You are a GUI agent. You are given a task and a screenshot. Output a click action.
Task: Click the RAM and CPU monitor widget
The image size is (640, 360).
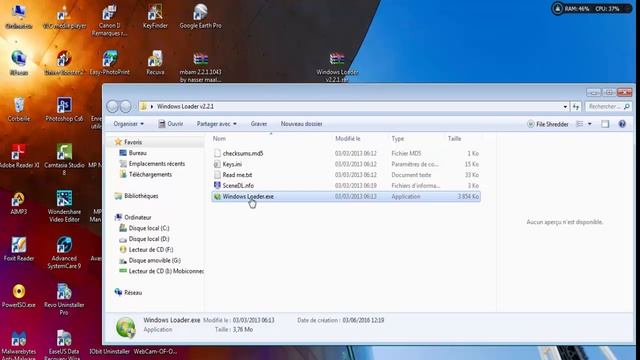tap(591, 9)
